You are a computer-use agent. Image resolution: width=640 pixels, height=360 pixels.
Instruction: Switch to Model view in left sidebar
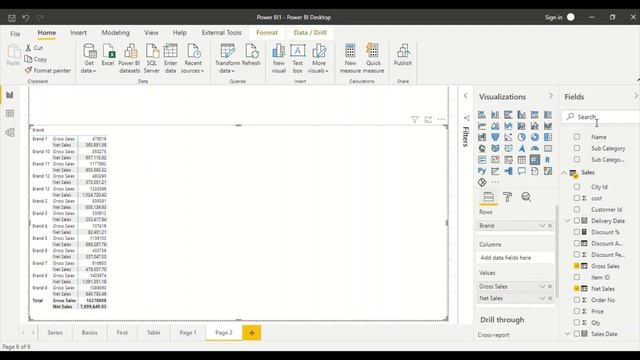(10, 132)
